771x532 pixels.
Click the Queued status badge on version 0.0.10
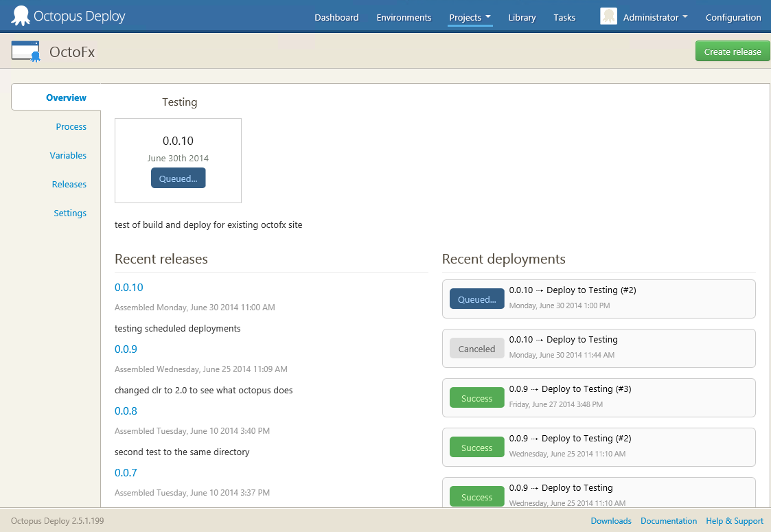coord(178,177)
